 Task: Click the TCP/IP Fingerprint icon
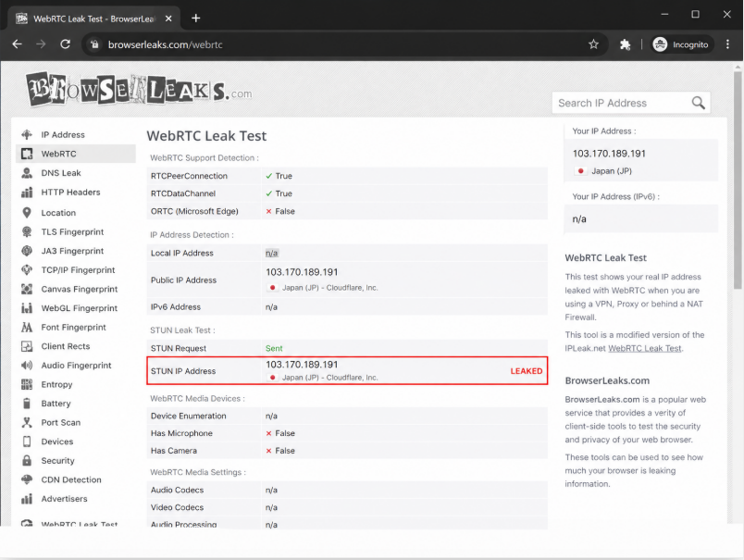point(27,269)
